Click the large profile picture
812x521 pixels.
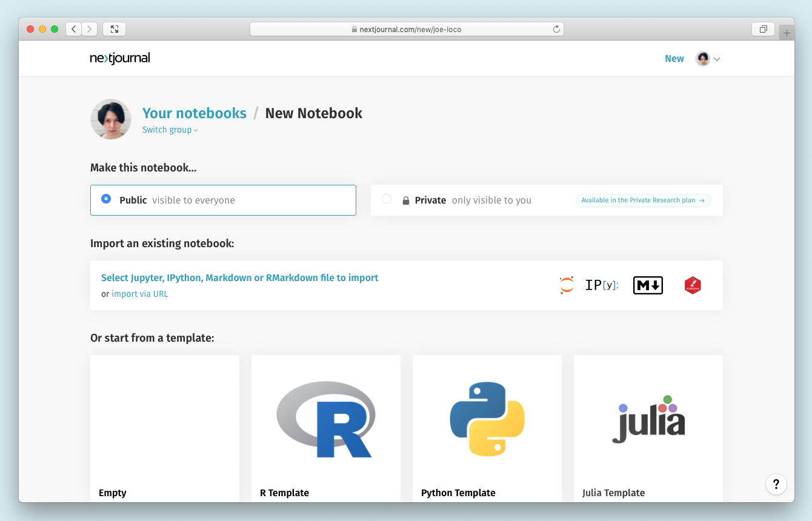click(111, 119)
